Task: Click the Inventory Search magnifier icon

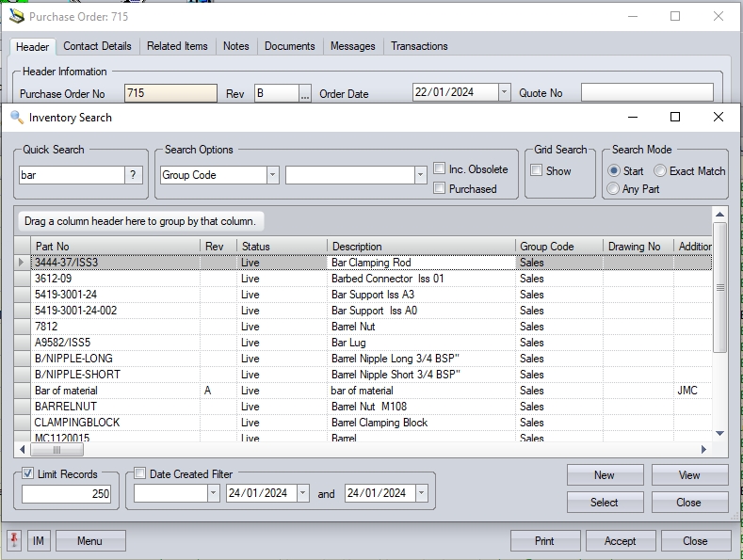Action: click(16, 118)
